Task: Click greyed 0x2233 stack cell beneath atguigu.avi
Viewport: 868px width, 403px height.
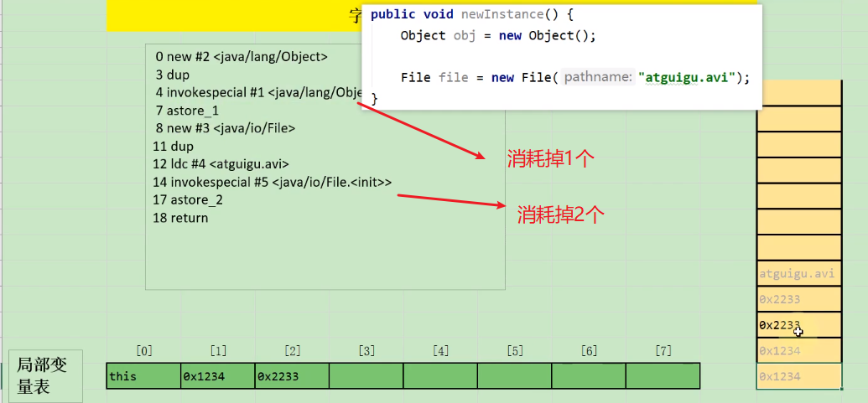Action: 798,299
